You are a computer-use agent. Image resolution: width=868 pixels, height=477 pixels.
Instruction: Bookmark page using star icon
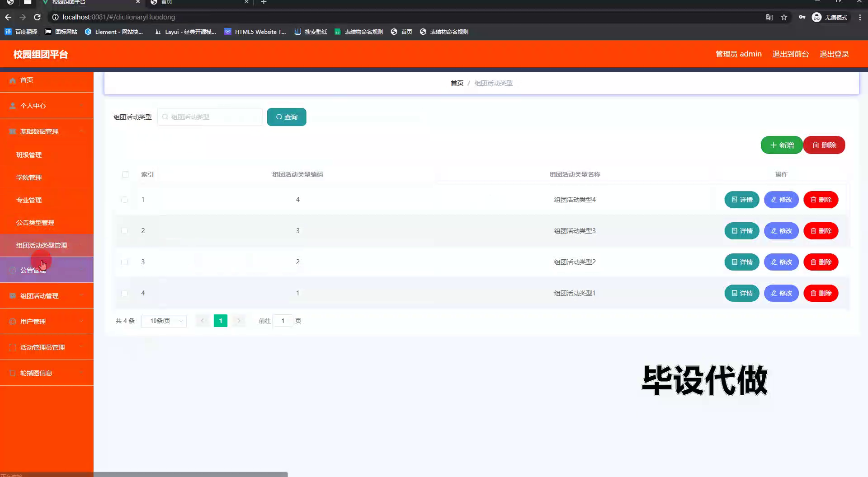coord(784,17)
